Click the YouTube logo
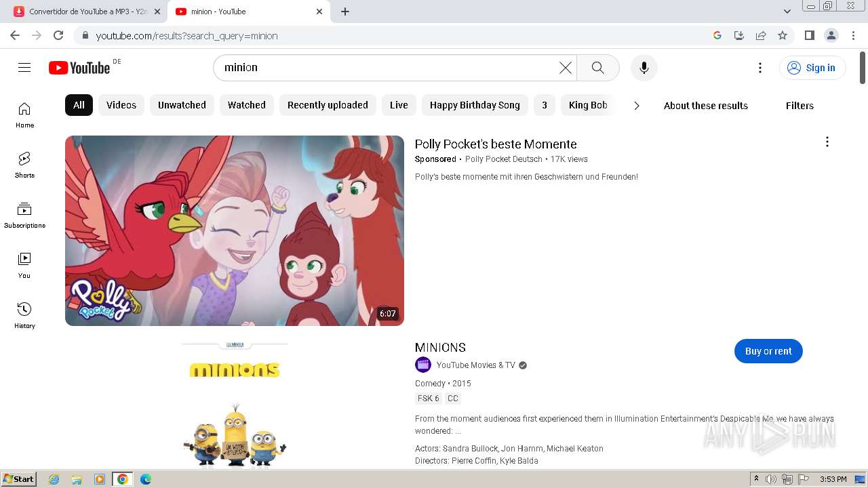The image size is (868, 488). (79, 68)
